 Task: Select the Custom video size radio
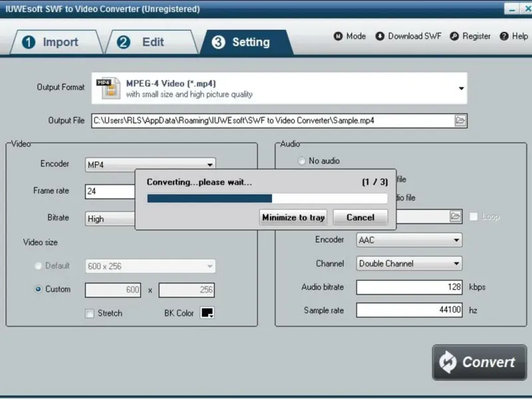click(x=38, y=289)
